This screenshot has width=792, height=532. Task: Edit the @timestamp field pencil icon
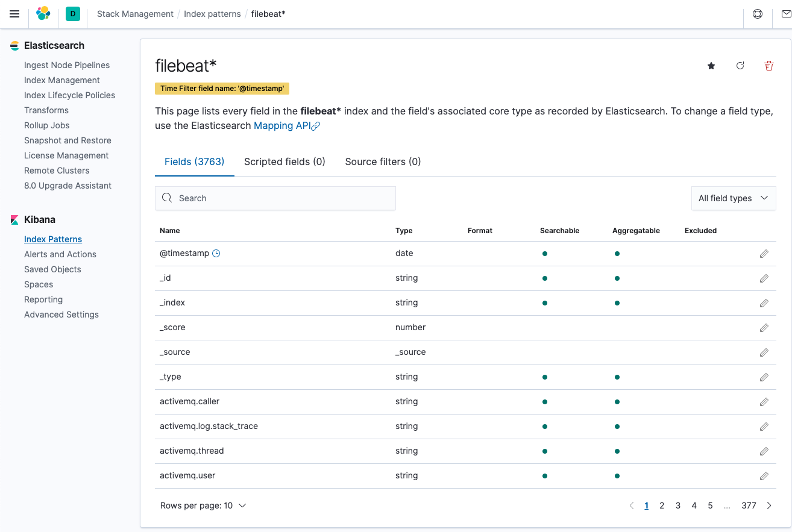point(764,254)
